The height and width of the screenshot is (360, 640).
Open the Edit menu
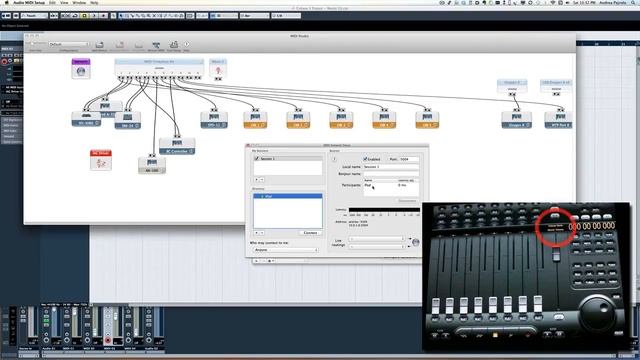pyautogui.click(x=52, y=2)
